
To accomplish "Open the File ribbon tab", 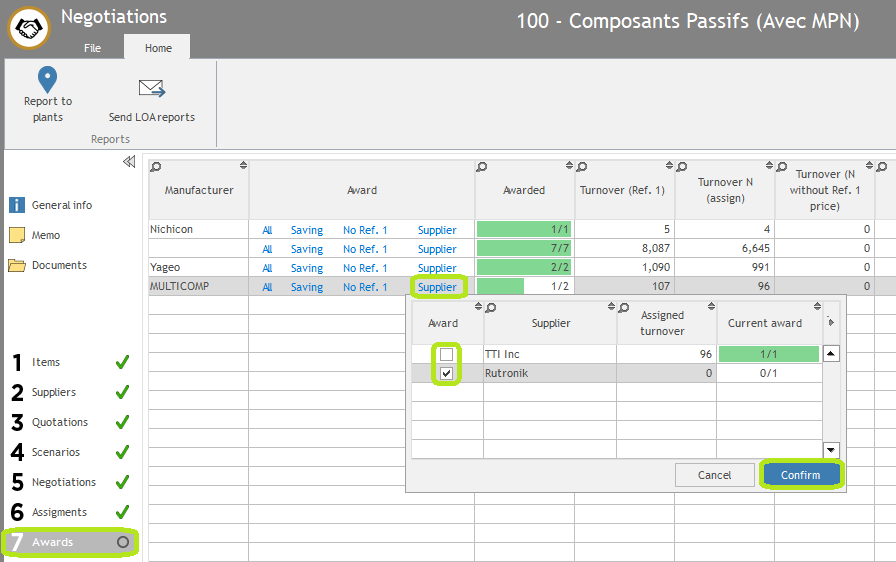I will pos(92,48).
